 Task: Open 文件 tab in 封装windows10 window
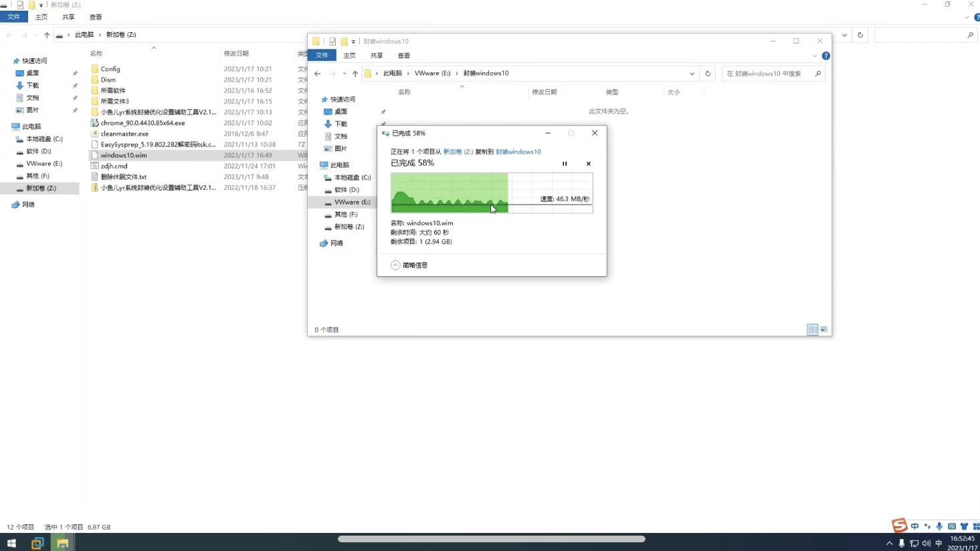322,56
